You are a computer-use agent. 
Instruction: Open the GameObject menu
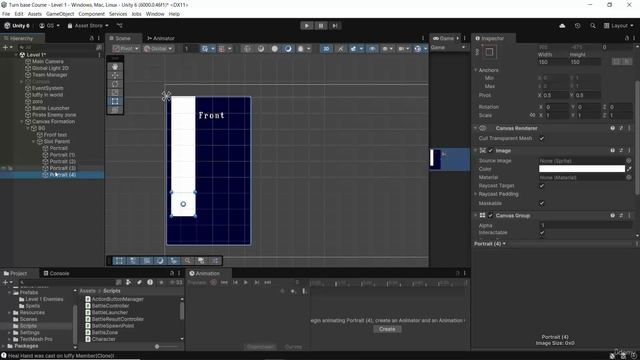tap(60, 14)
